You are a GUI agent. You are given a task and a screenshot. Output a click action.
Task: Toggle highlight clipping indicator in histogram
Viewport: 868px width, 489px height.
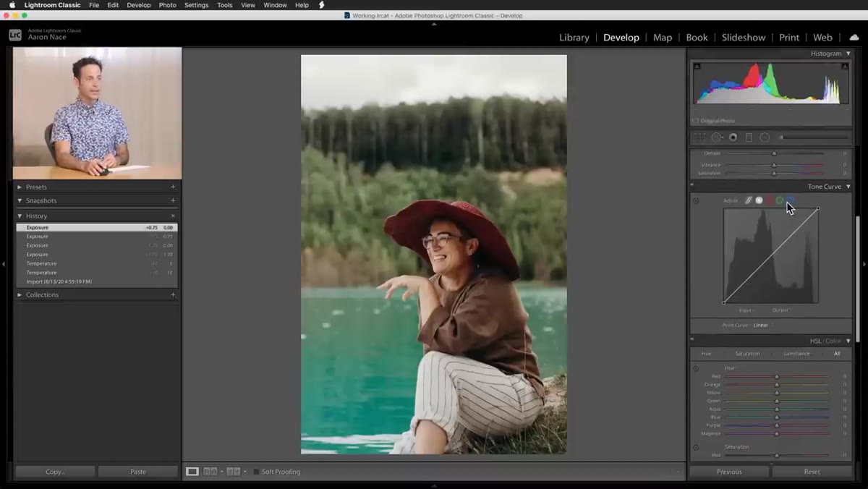[844, 67]
